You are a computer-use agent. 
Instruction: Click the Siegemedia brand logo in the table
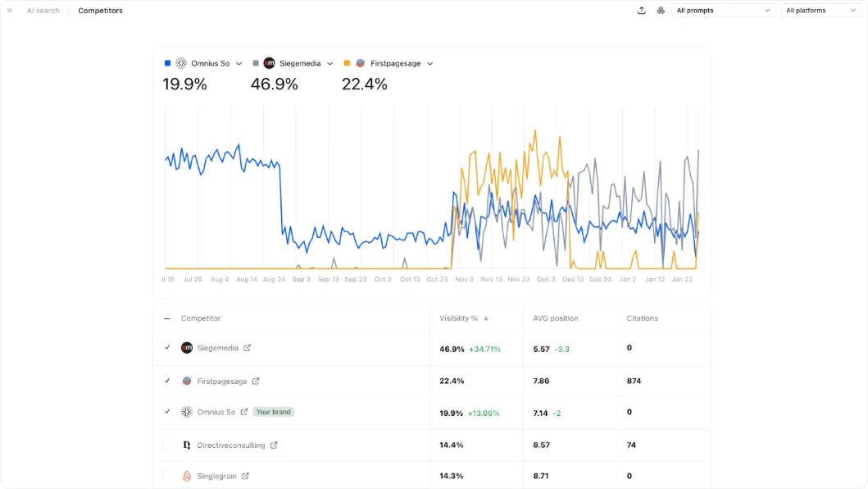pyautogui.click(x=187, y=348)
